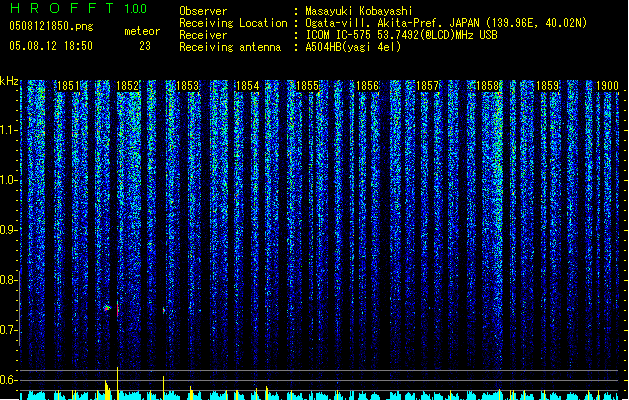This screenshot has height=400, width=629.
Task: Click the 0.9 kHz axis label
Action: (x=8, y=230)
